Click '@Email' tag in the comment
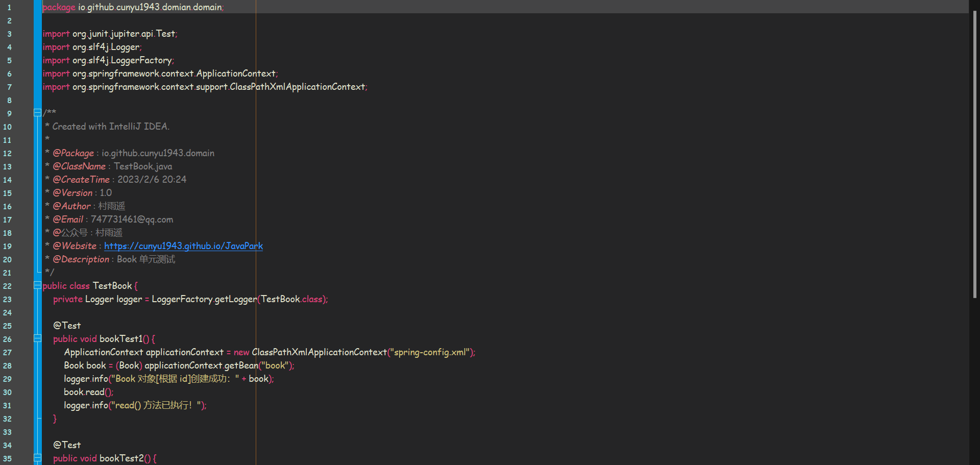The height and width of the screenshot is (465, 980). 68,219
